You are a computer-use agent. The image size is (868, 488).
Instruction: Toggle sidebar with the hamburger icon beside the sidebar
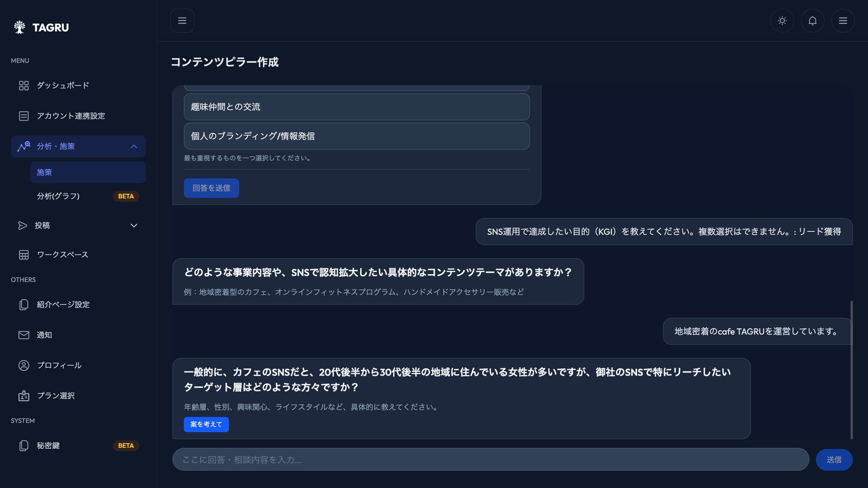point(182,21)
